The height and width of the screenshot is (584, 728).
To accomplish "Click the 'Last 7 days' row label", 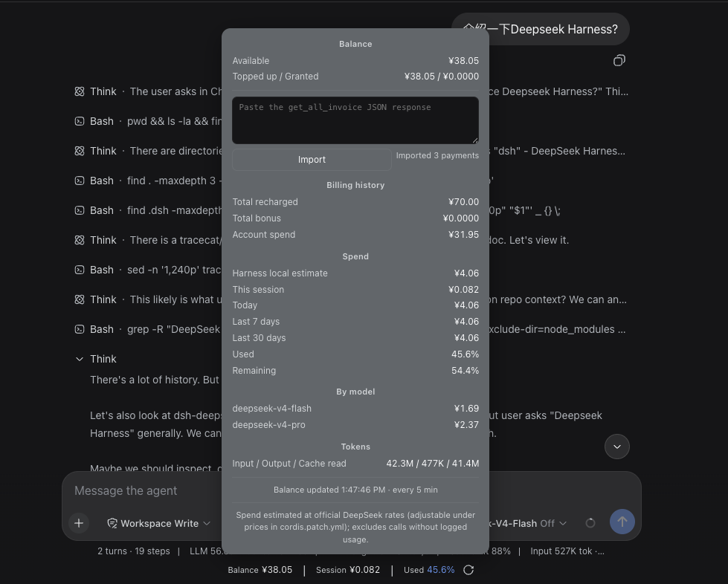I will (256, 322).
